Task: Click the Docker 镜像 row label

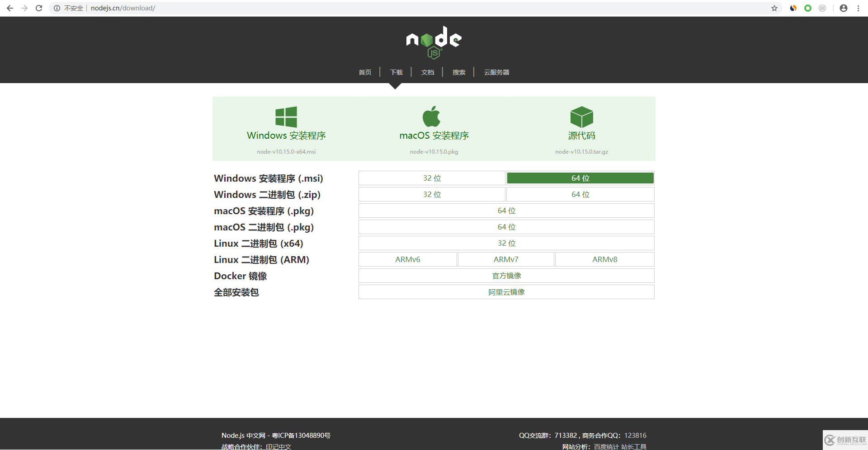Action: (241, 276)
